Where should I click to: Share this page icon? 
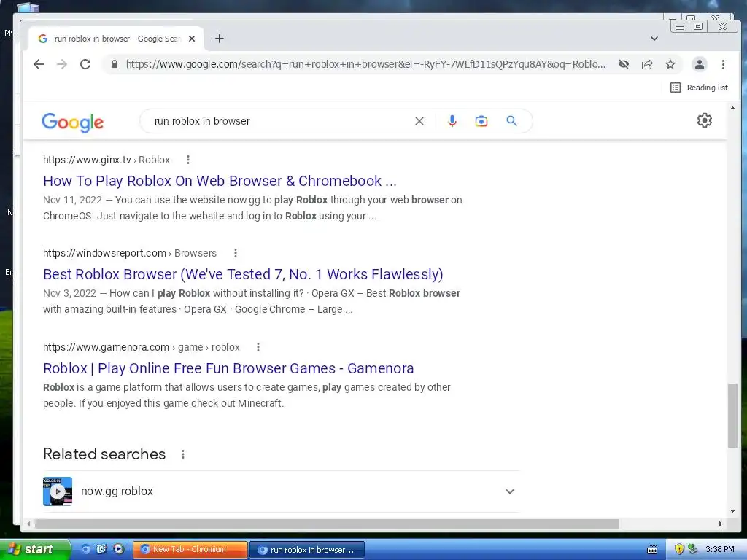click(x=647, y=64)
